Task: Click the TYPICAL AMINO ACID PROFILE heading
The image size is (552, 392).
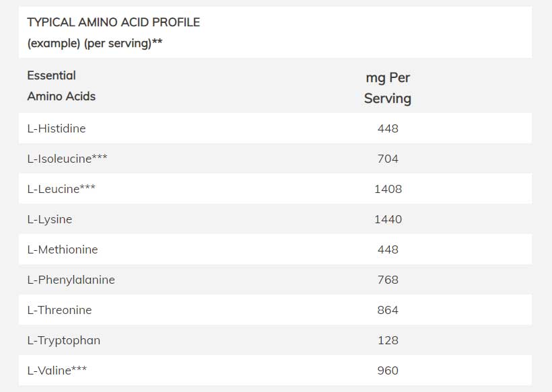Action: [113, 22]
